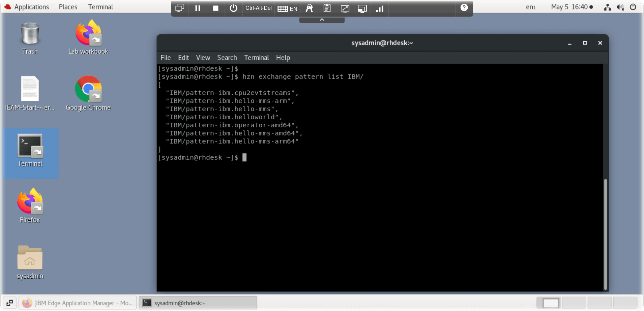Open the system power menu icon
644x311 pixels.
(633, 7)
